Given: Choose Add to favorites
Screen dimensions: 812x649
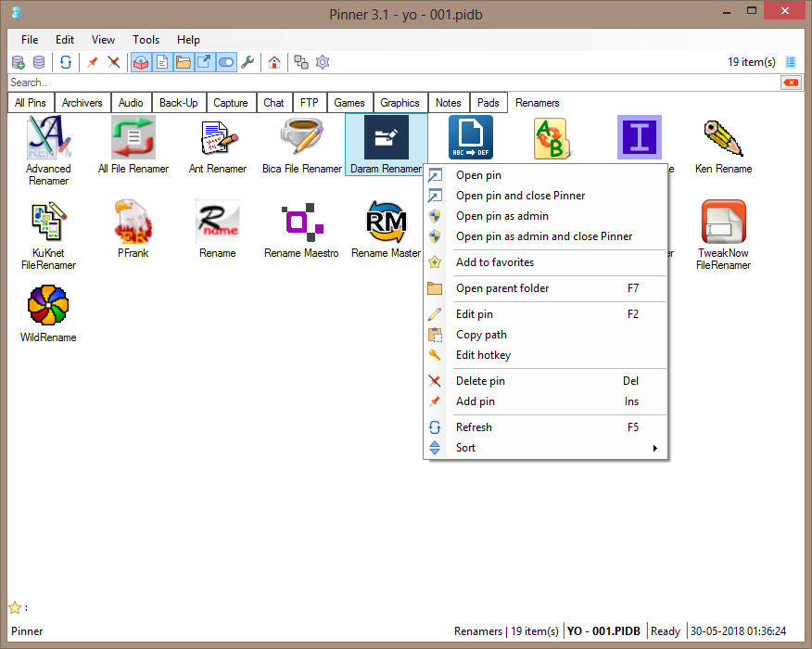Looking at the screenshot, I should (545, 262).
